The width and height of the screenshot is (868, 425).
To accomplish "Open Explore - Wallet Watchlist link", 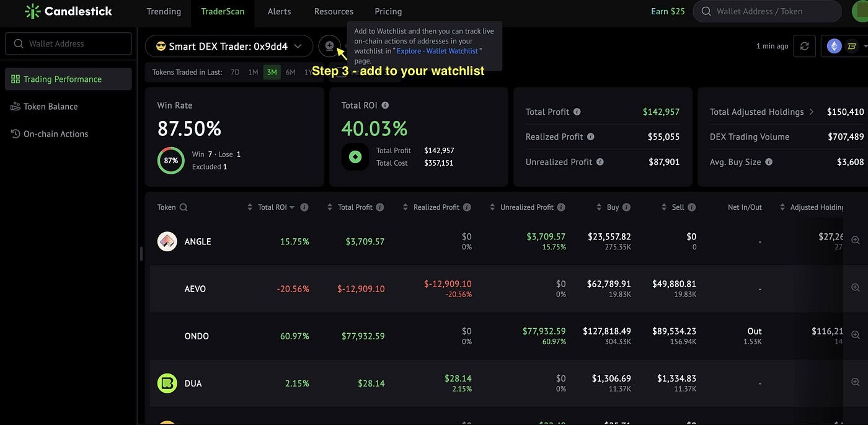I will tap(437, 51).
